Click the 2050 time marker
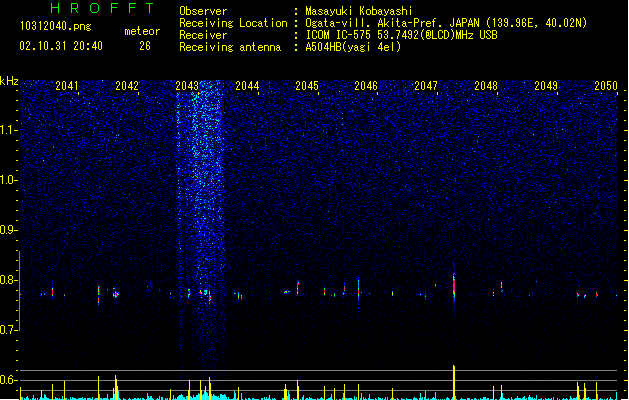This screenshot has height=400, width=629. coord(606,86)
